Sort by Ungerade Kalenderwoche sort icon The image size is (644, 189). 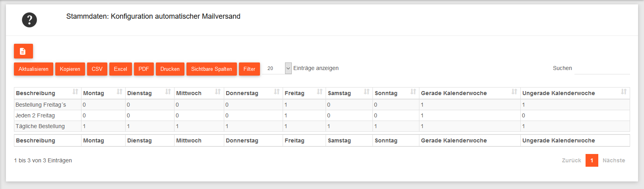624,92
